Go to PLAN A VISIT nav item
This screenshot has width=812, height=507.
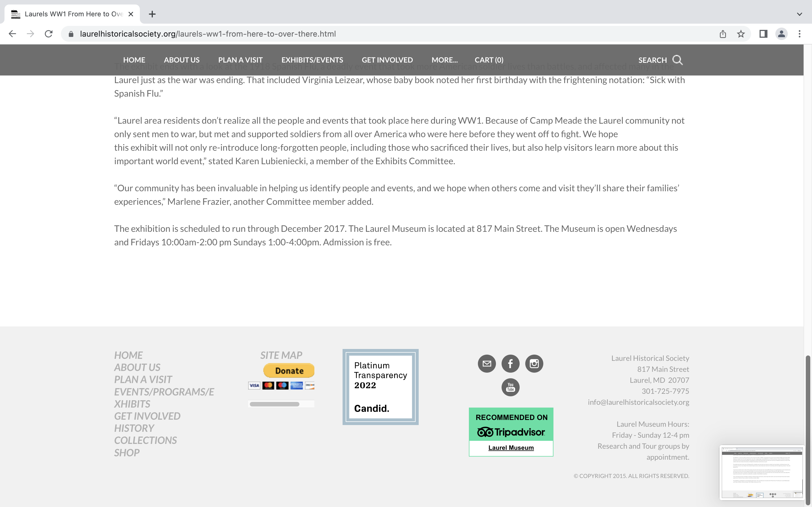click(x=240, y=60)
